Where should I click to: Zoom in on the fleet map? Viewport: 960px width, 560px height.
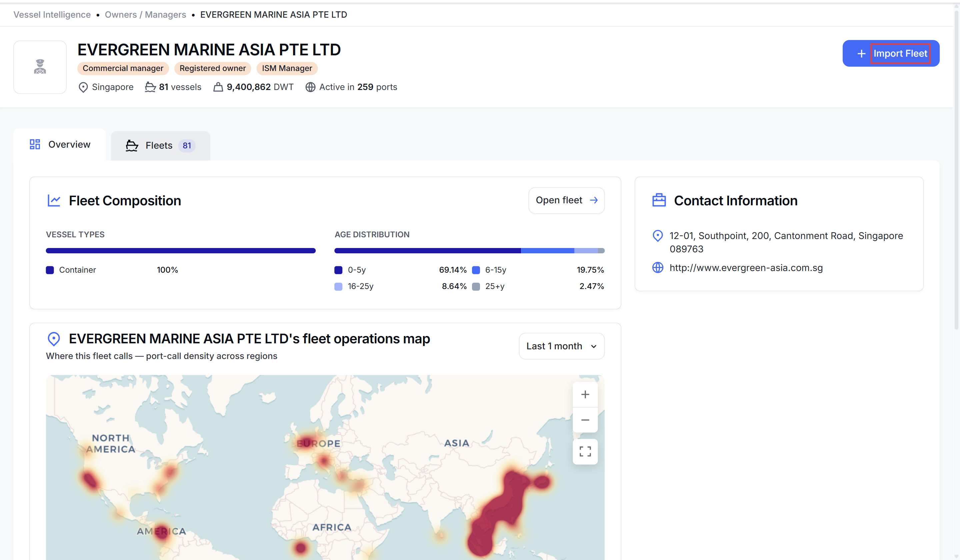(585, 395)
